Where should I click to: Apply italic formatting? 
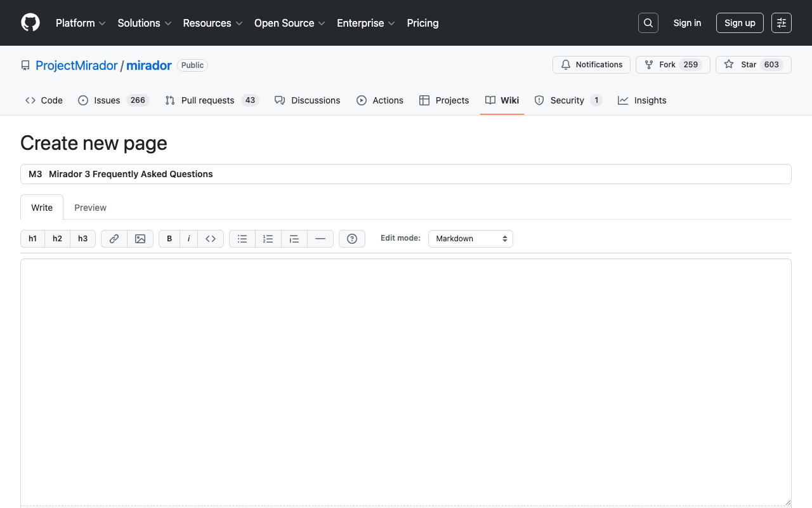coord(188,238)
